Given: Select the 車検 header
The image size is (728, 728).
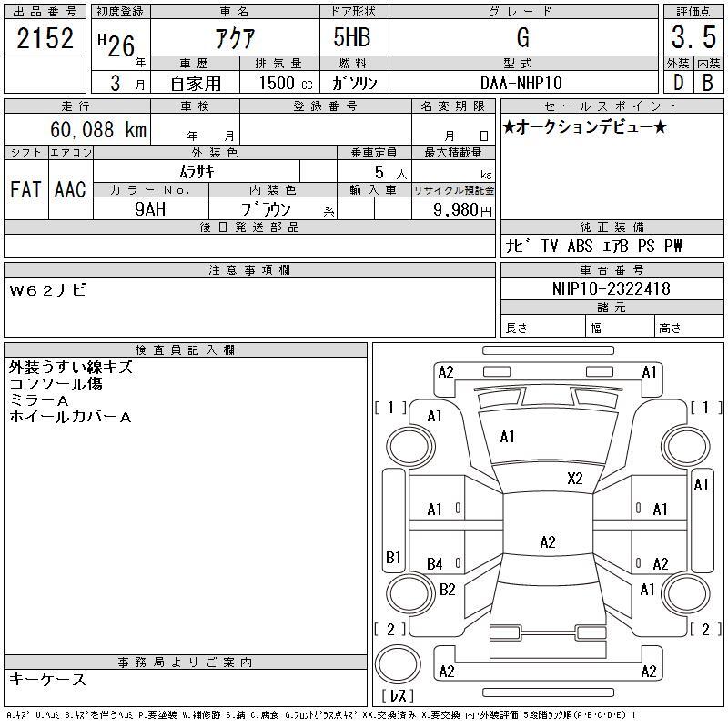Looking at the screenshot, I should 195,106.
